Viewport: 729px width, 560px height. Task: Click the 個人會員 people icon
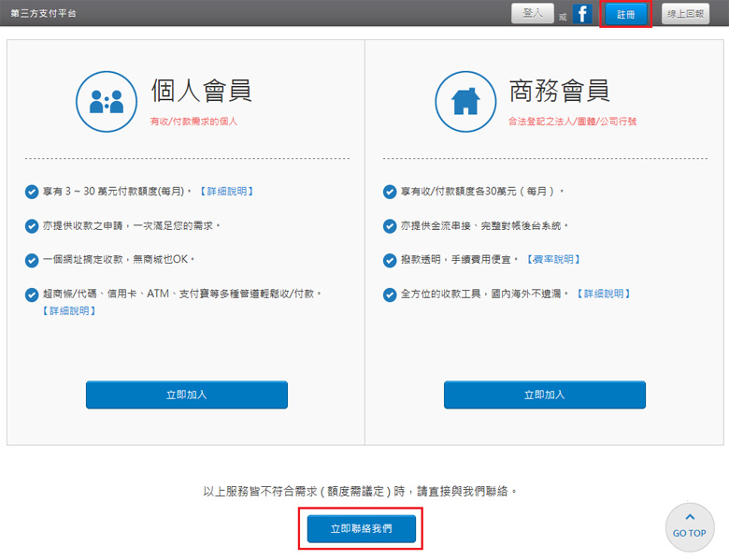(107, 101)
